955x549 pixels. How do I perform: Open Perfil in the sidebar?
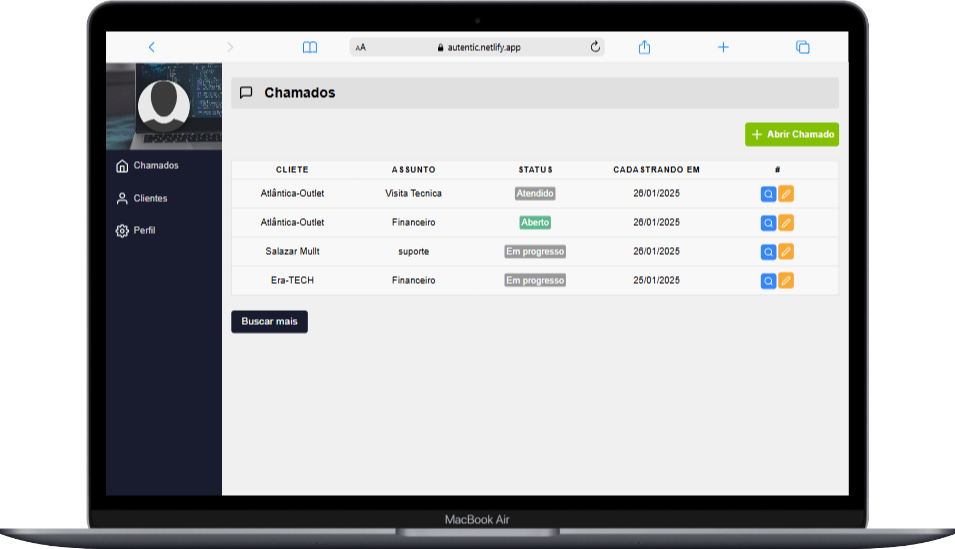(144, 230)
